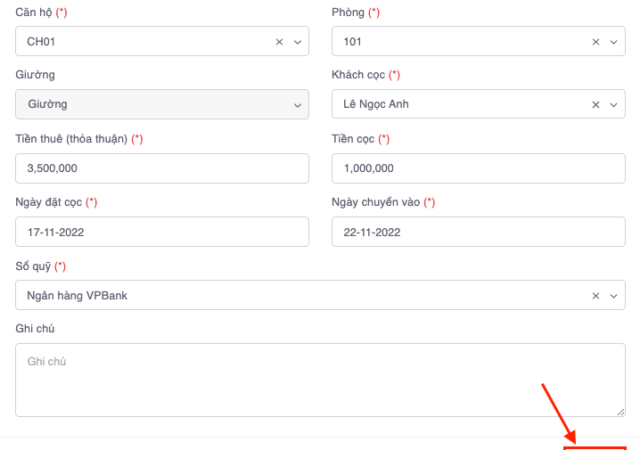This screenshot has width=640, height=450.
Task: Expand the Căn hộ dropdown arrow
Action: [x=296, y=42]
